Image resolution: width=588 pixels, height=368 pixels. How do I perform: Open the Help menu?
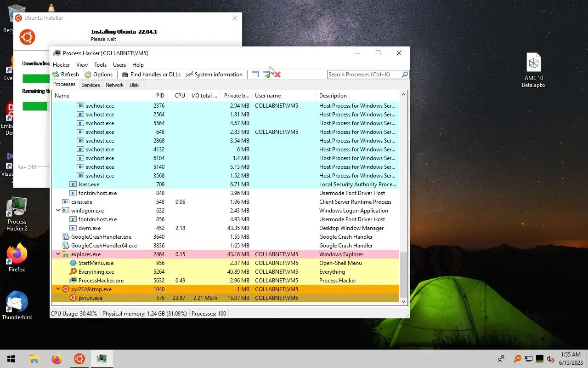[x=138, y=65]
